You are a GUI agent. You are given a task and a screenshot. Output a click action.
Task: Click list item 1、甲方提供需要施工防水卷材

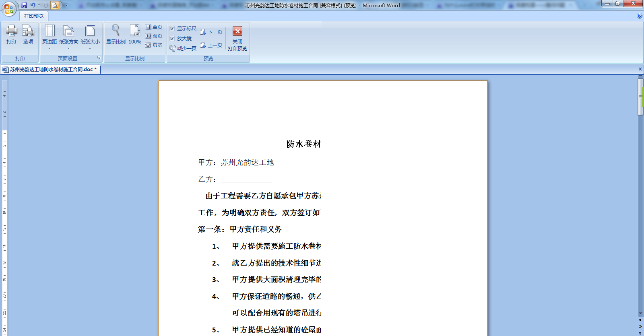(266, 246)
